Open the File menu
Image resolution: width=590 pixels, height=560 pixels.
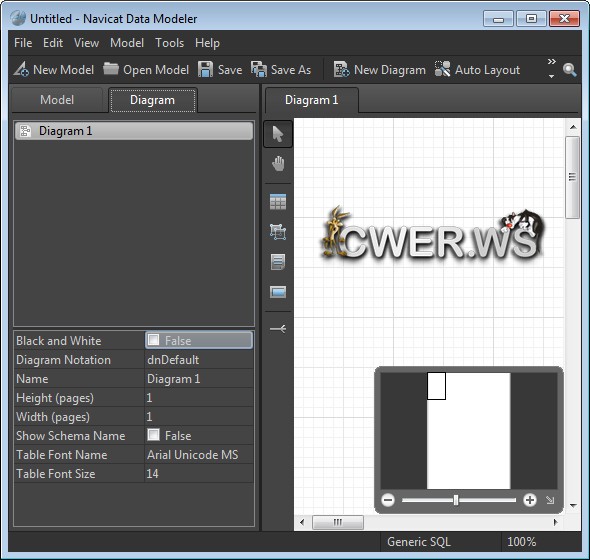point(23,43)
